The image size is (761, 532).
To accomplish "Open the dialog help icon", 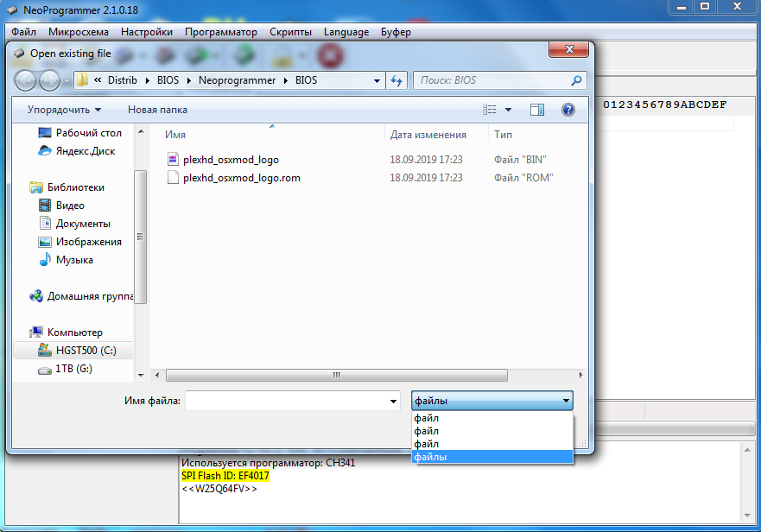I will (x=568, y=110).
